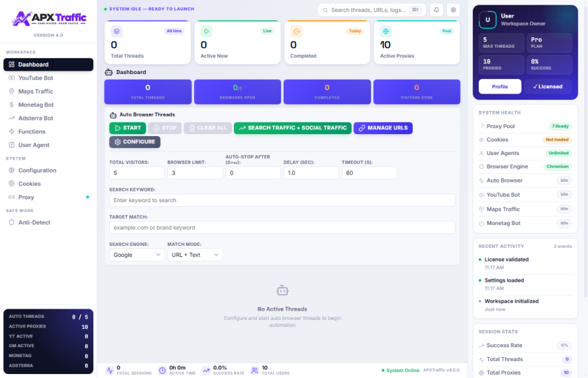Click the Workspace initialized activity entry
The width and height of the screenshot is (588, 378).
(525, 305)
